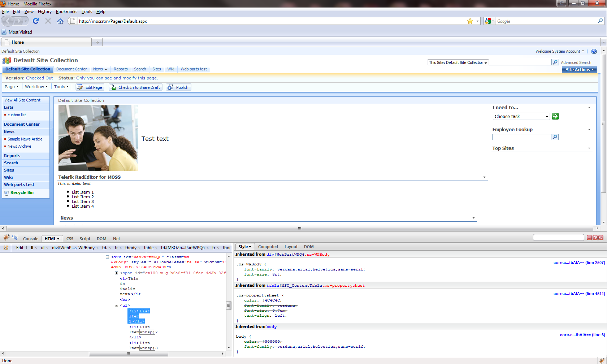Open core.css line 2507 source link
This screenshot has width=607, height=364.
tap(579, 263)
